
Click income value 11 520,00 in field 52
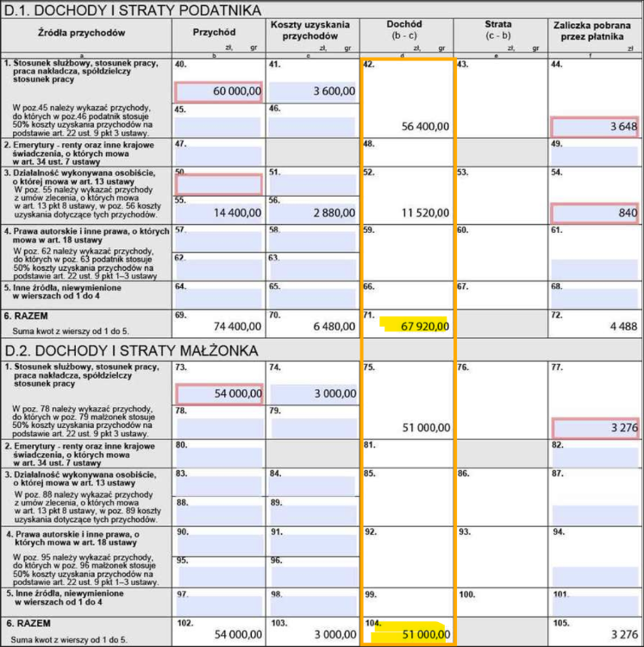tap(426, 213)
